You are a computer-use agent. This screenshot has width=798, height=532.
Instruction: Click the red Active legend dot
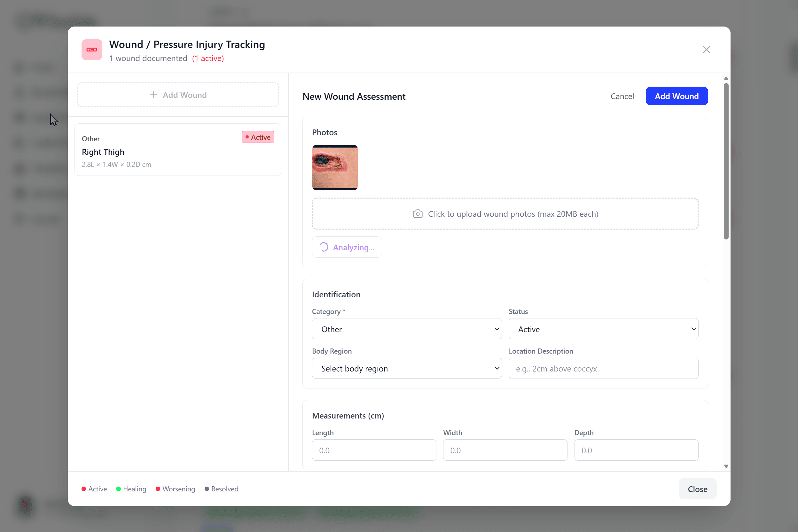(x=84, y=489)
